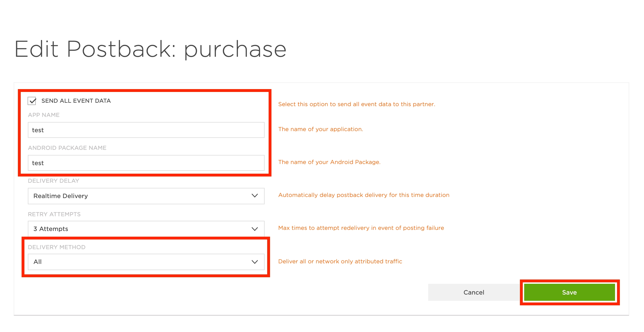This screenshot has width=644, height=332.
Task: Click the chevron arrow in Delivery Method
Action: tap(255, 262)
